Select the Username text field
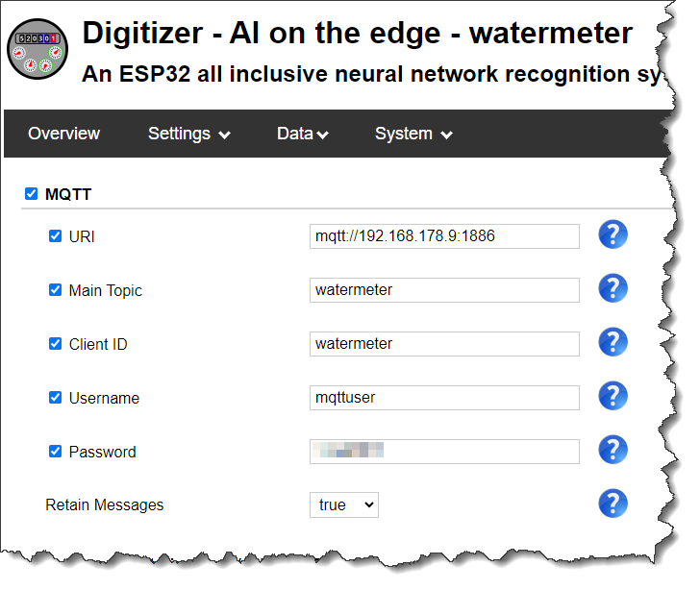This screenshot has height=590, width=700. point(444,398)
